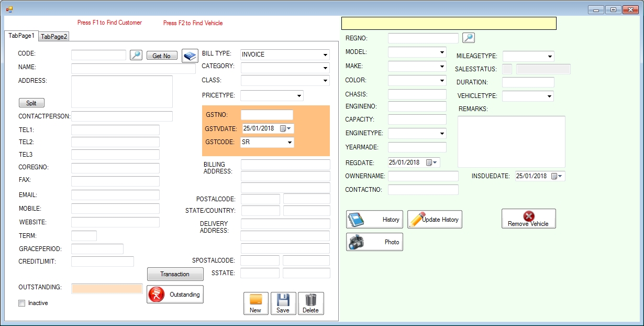This screenshot has height=326, width=644.
Task: Click the TEL1 input field
Action: (115, 130)
